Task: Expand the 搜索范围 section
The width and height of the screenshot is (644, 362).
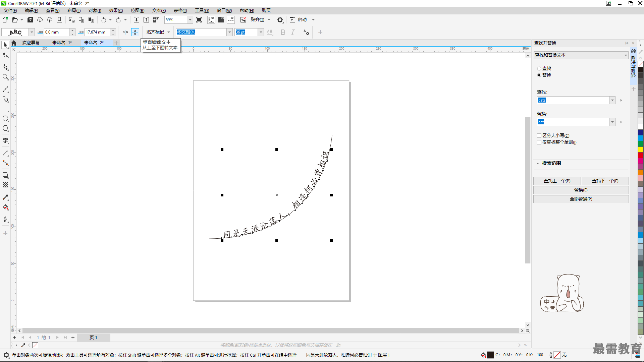Action: point(538,164)
